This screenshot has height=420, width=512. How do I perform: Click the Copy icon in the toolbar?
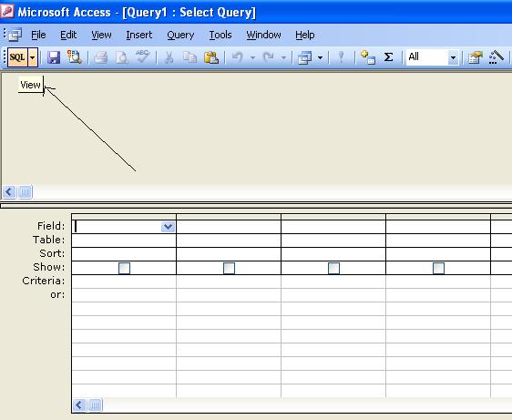pos(189,57)
